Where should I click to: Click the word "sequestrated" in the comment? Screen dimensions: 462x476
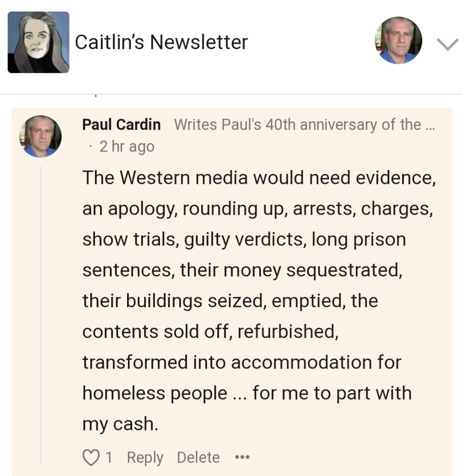[343, 270]
